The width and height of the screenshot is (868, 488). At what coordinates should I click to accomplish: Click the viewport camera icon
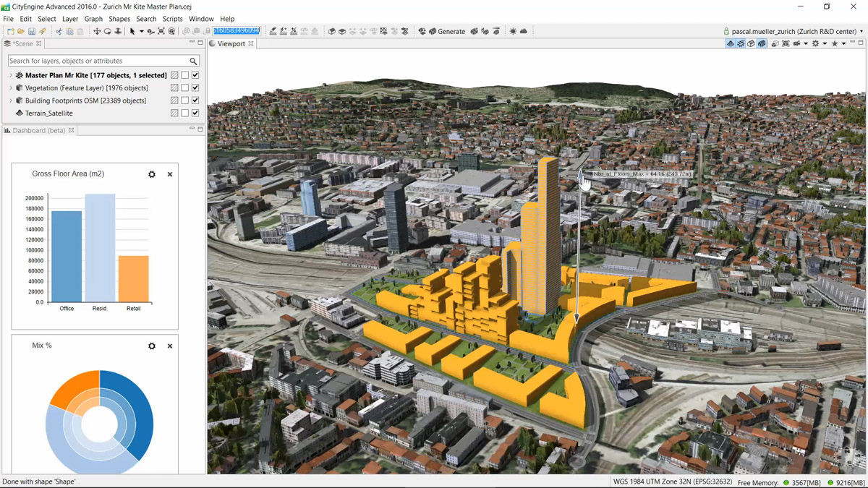point(796,44)
